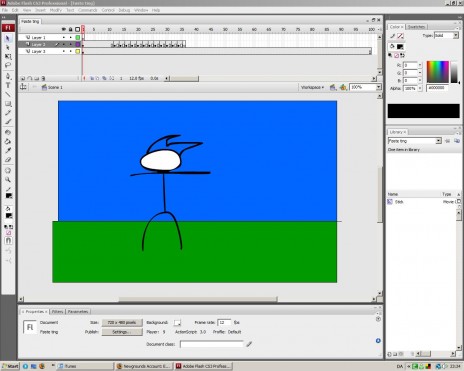The width and height of the screenshot is (464, 371).
Task: Click the Edit Scene icon
Action: point(333,87)
